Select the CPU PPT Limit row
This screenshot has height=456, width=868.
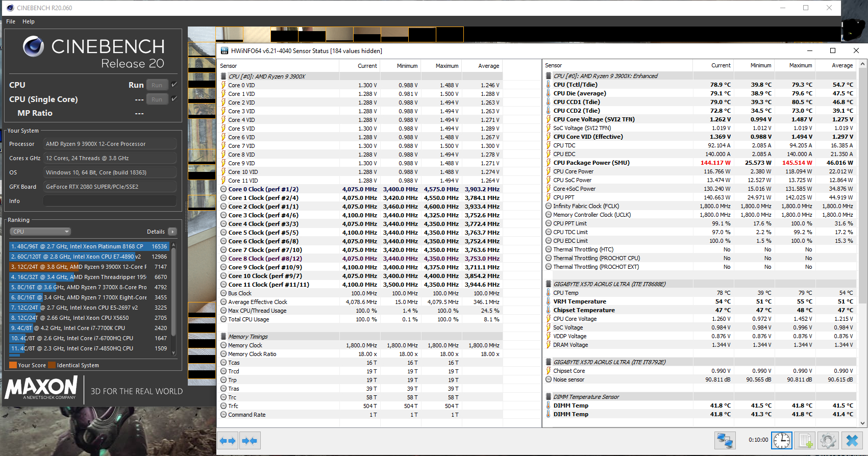pyautogui.click(x=700, y=223)
